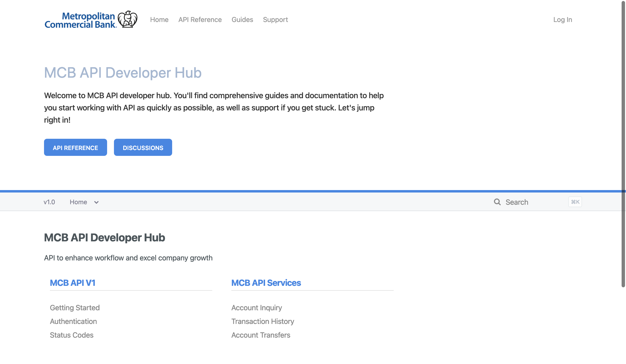The width and height of the screenshot is (626, 364).
Task: Click the Log In link
Action: click(562, 20)
